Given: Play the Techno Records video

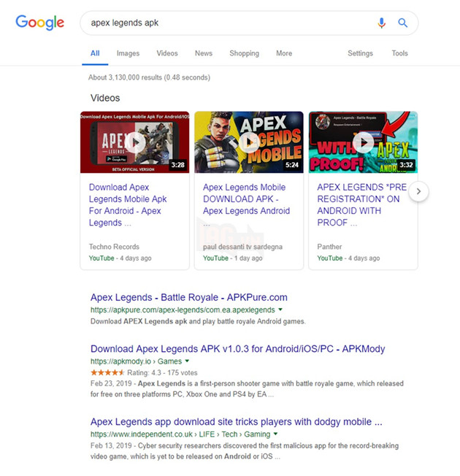Looking at the screenshot, I should pyautogui.click(x=135, y=142).
